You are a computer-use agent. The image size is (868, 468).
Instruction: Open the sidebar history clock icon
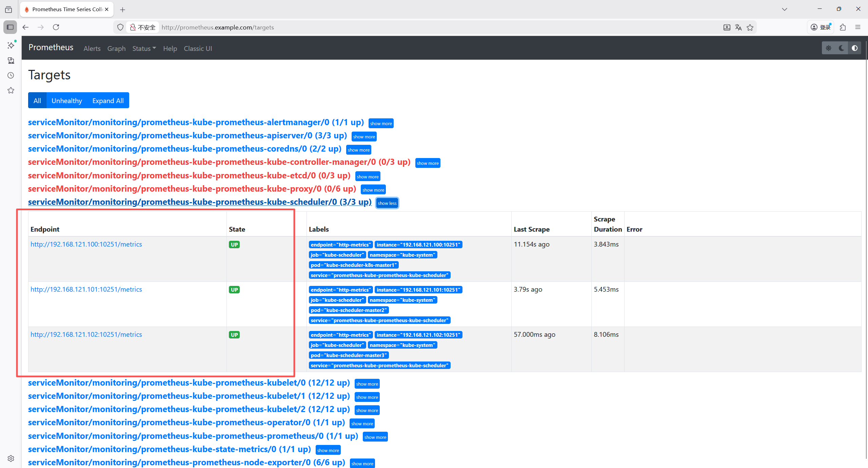pos(11,75)
